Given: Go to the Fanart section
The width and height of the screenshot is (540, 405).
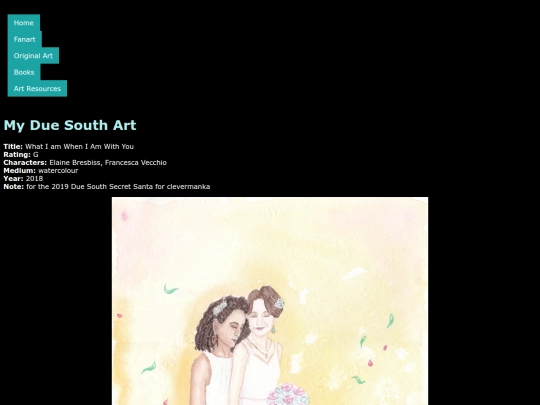Looking at the screenshot, I should (24, 39).
